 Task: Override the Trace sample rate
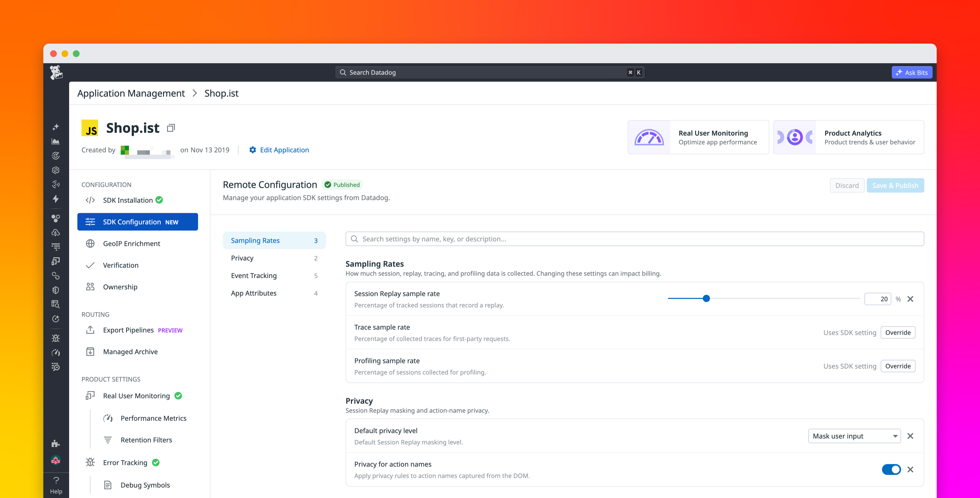898,332
